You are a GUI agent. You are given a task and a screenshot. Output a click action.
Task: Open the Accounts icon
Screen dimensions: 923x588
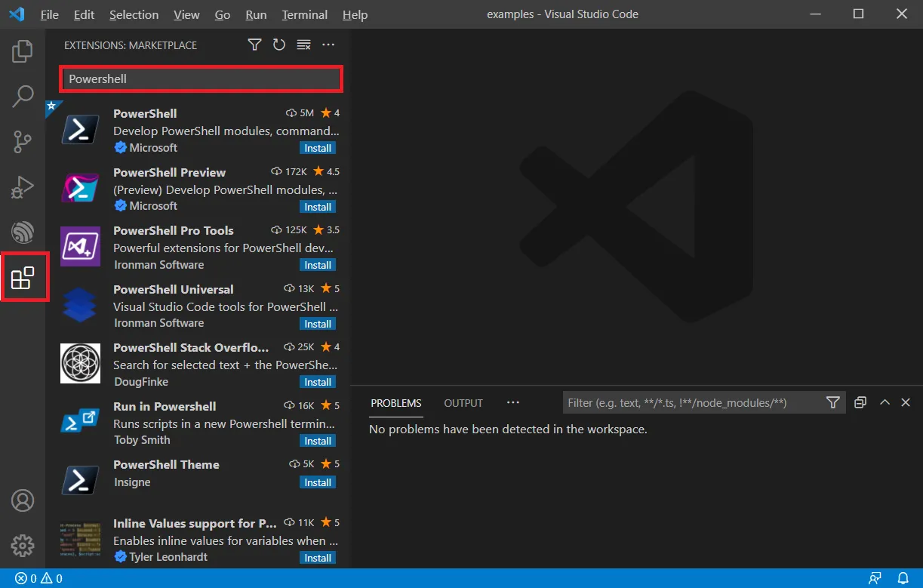pos(23,500)
